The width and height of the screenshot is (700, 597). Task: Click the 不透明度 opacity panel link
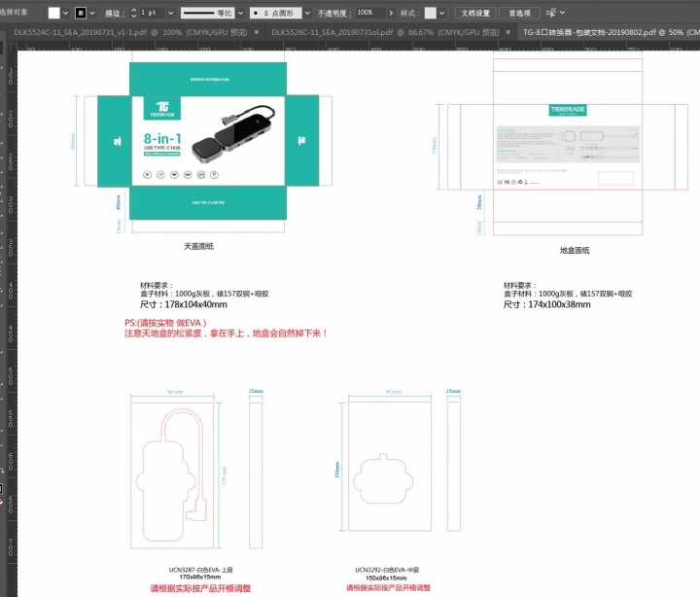tap(333, 13)
